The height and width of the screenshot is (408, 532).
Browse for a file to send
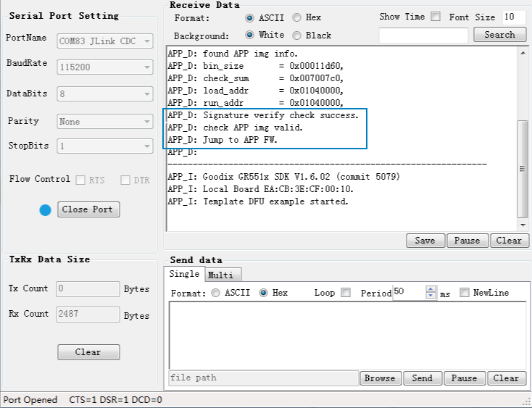[380, 378]
